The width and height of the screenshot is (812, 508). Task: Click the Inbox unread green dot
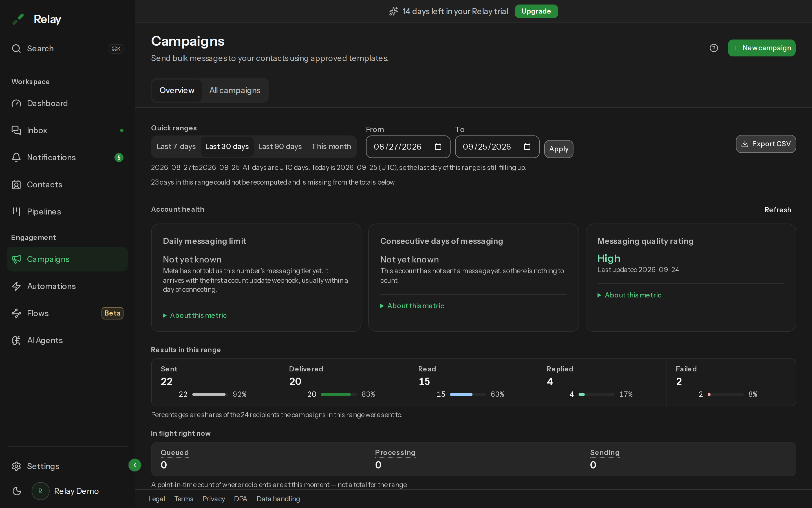point(122,130)
